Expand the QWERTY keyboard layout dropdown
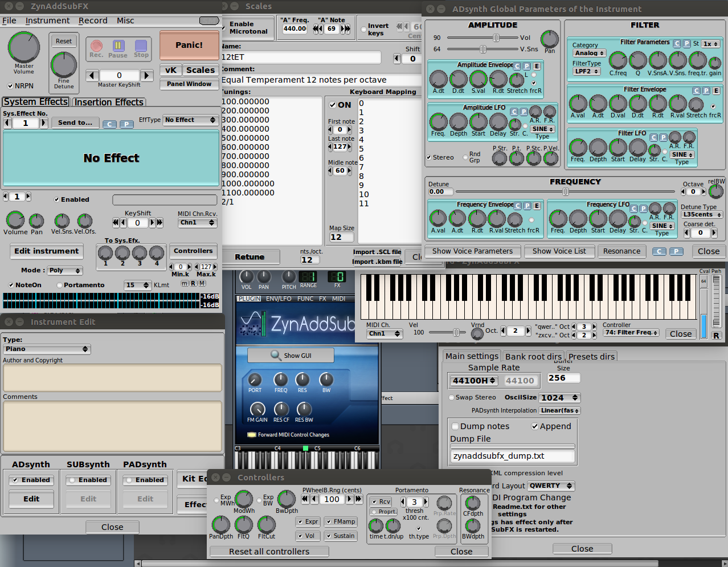This screenshot has width=728, height=567. [x=550, y=486]
